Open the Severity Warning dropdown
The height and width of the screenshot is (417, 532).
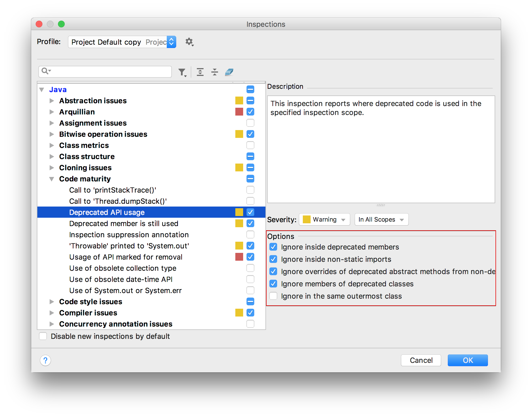click(x=324, y=219)
